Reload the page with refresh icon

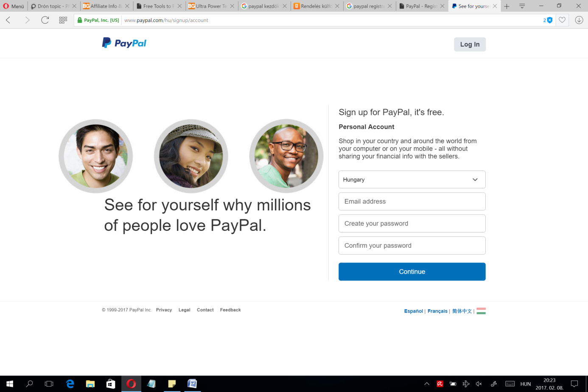click(x=45, y=20)
